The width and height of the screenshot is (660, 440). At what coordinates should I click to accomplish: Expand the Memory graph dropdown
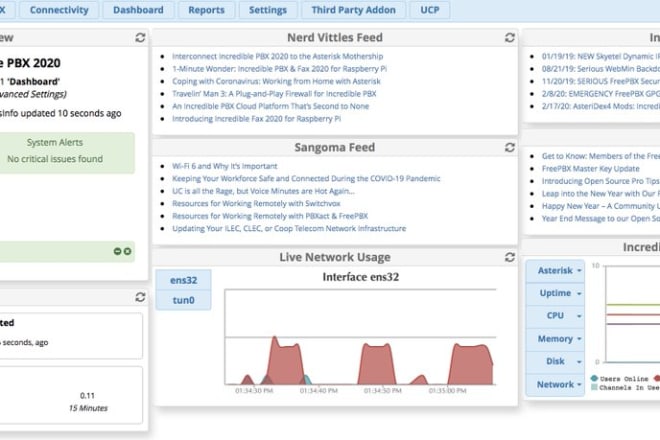[555, 339]
